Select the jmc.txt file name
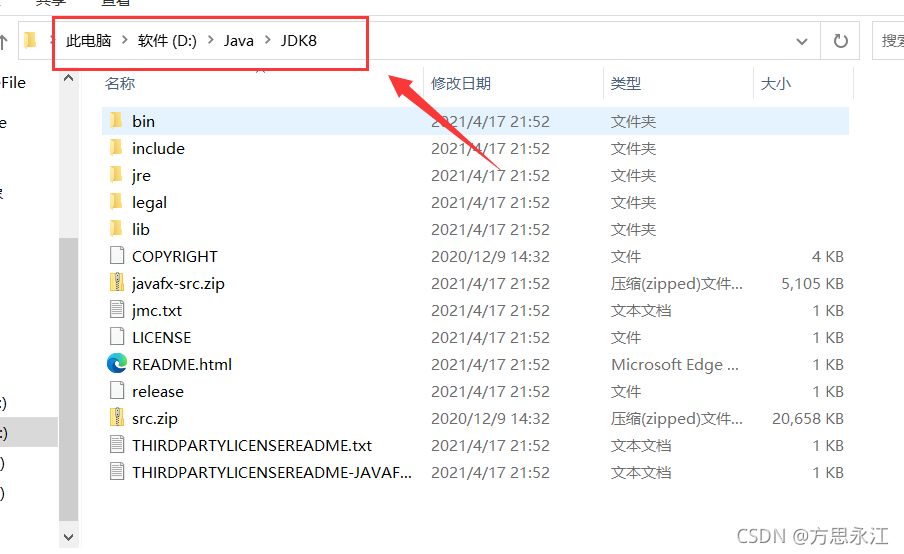 click(156, 310)
